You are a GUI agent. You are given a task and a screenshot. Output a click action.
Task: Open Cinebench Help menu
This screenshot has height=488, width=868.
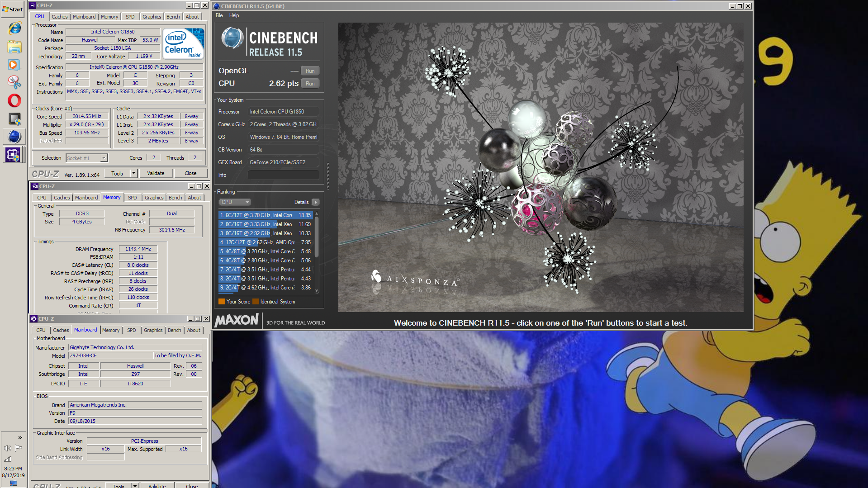[x=234, y=15]
